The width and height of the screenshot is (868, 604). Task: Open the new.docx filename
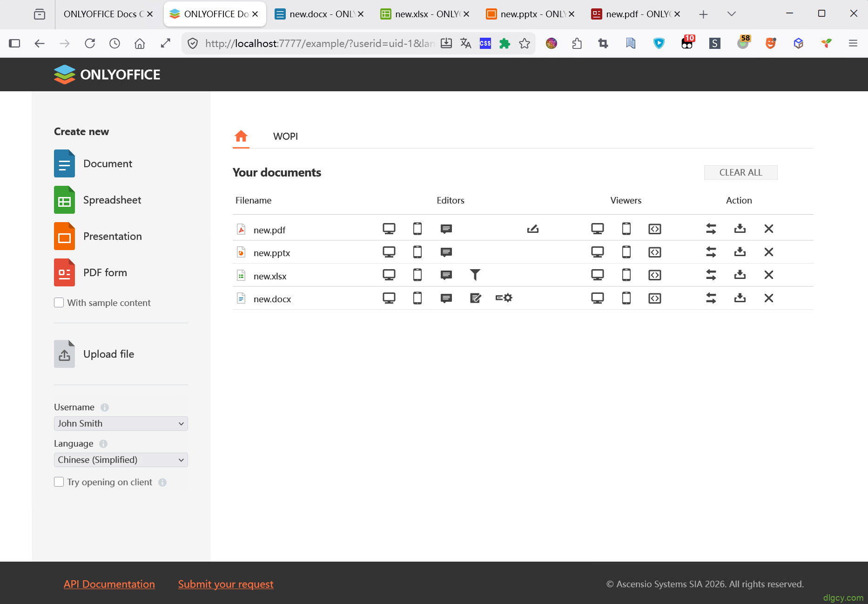coord(272,299)
